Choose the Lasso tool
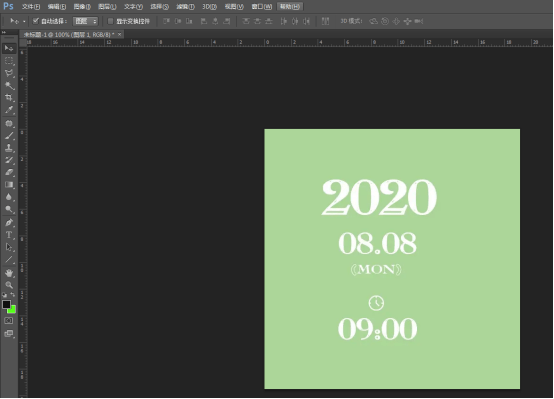This screenshot has height=399, width=554. (9, 73)
